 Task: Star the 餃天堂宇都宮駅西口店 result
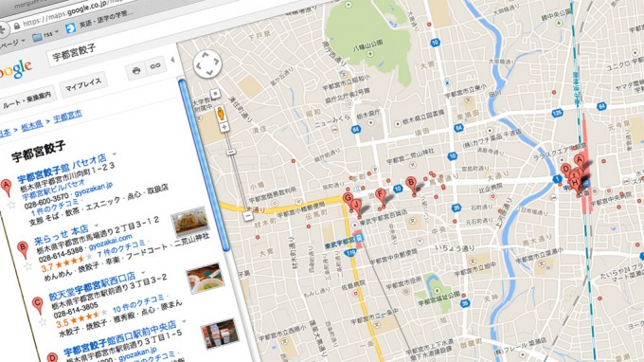tap(43, 322)
